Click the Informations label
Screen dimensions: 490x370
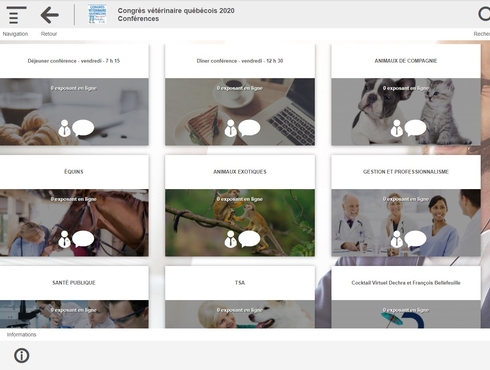(x=21, y=334)
